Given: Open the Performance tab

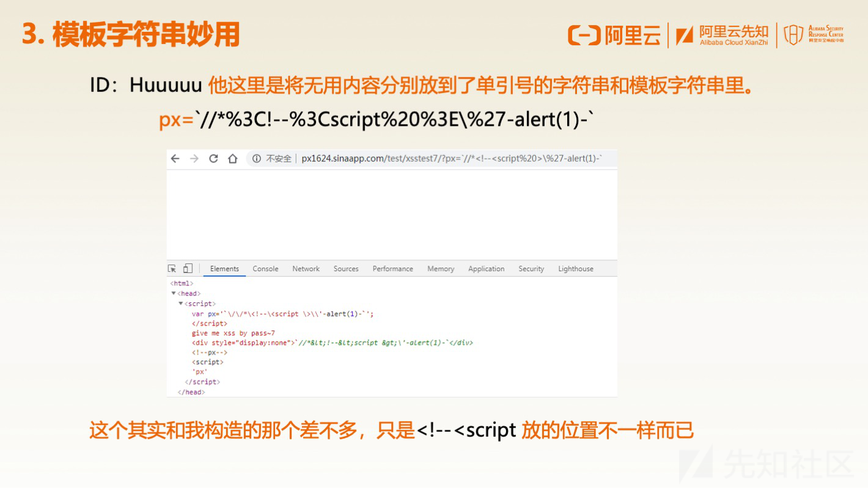Looking at the screenshot, I should tap(392, 269).
